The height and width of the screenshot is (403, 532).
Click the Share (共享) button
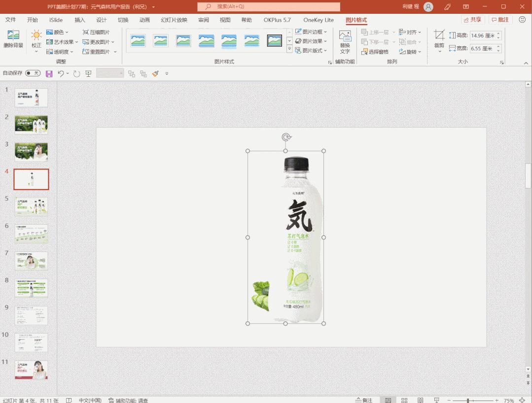(x=473, y=19)
